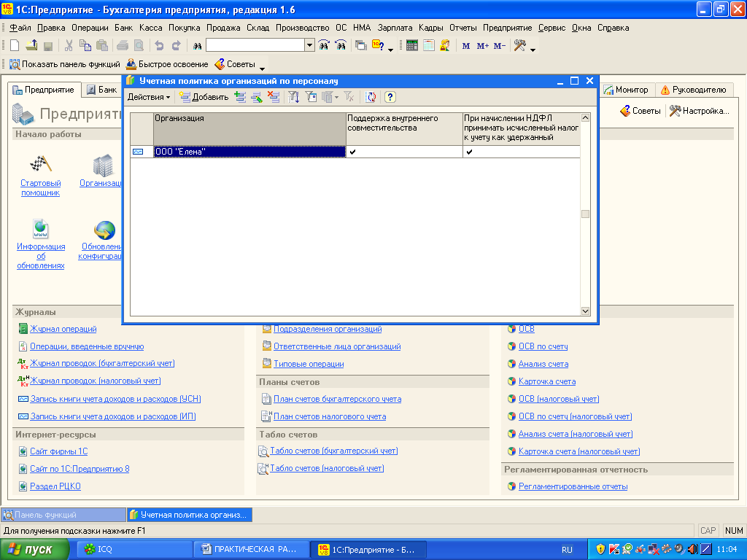Click the M memory button

pos(466,46)
